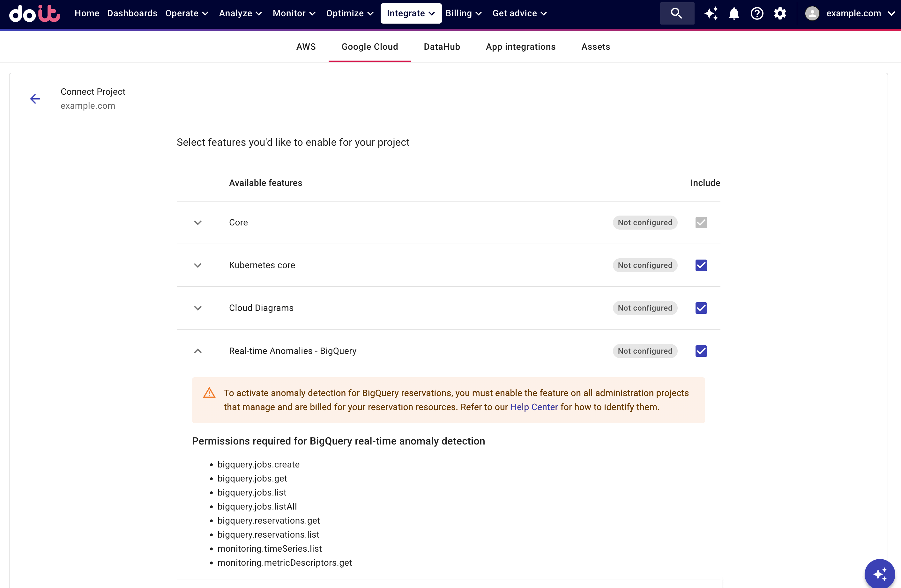The image size is (901, 588).
Task: Open the Billing dropdown menu
Action: point(463,13)
